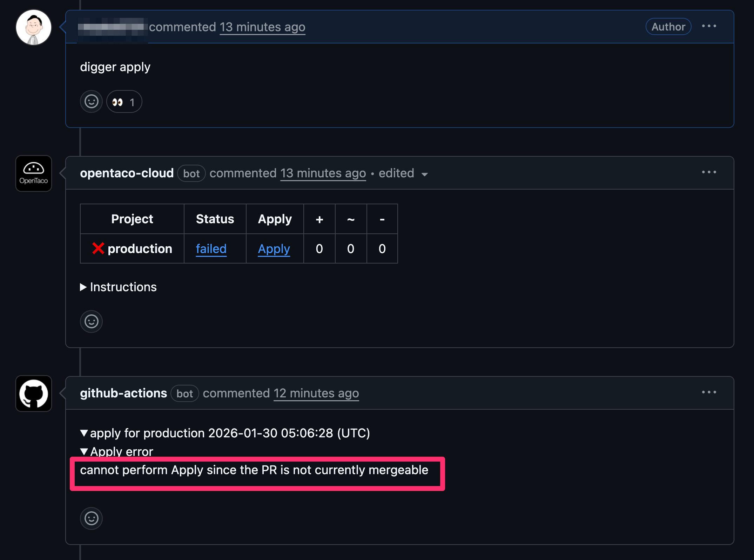Click the 13 minutes ago timestamp on digger apply

click(262, 27)
